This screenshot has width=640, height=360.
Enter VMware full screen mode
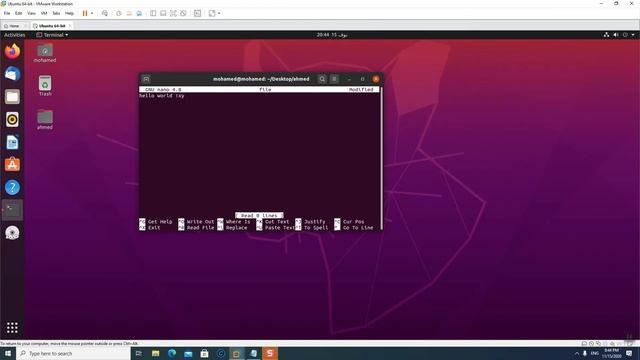tap(173, 13)
